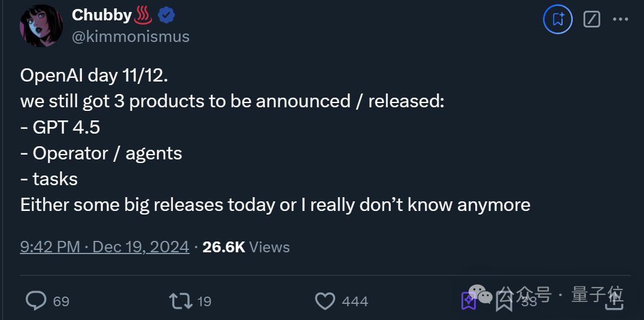Open the 9:42 PM Dec 19, 2024 timestamp
644x320 pixels.
[x=105, y=247]
